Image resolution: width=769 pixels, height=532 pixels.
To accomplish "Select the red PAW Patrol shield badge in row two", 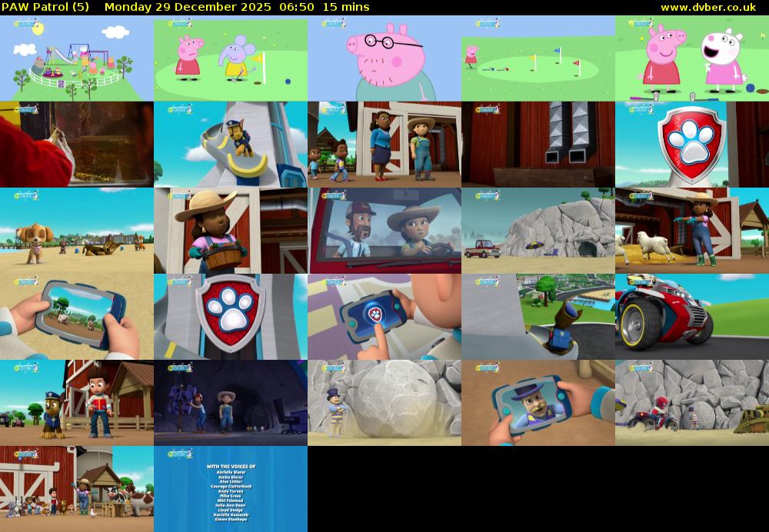I will (691, 145).
